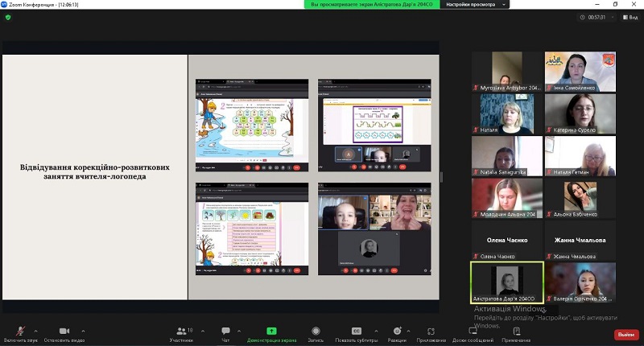Toggle Показать субтитры captions button
This screenshot has width=644, height=346.
coord(356,332)
